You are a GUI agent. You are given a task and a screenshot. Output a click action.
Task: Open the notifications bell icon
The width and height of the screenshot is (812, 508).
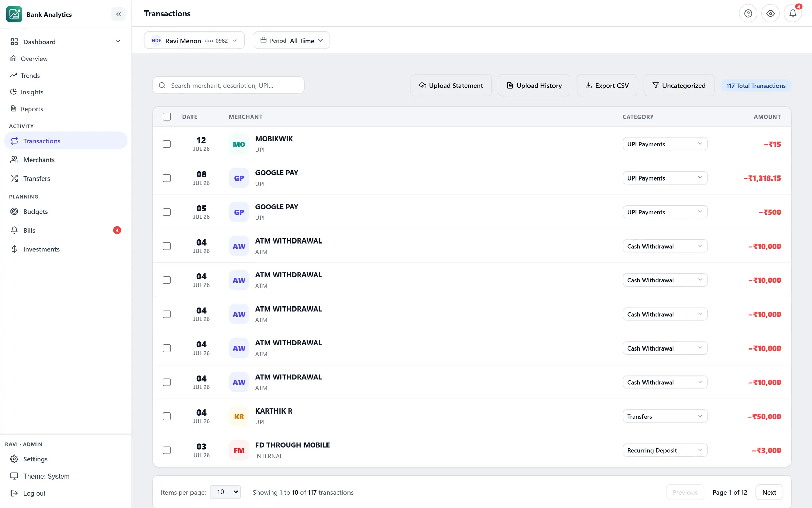tap(793, 14)
